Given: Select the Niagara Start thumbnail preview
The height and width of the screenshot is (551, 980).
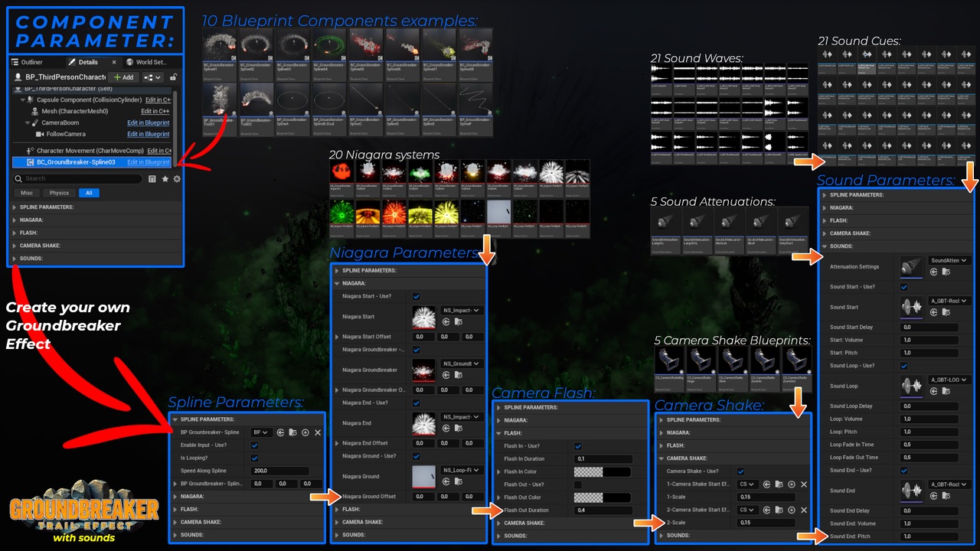Looking at the screenshot, I should pos(424,316).
